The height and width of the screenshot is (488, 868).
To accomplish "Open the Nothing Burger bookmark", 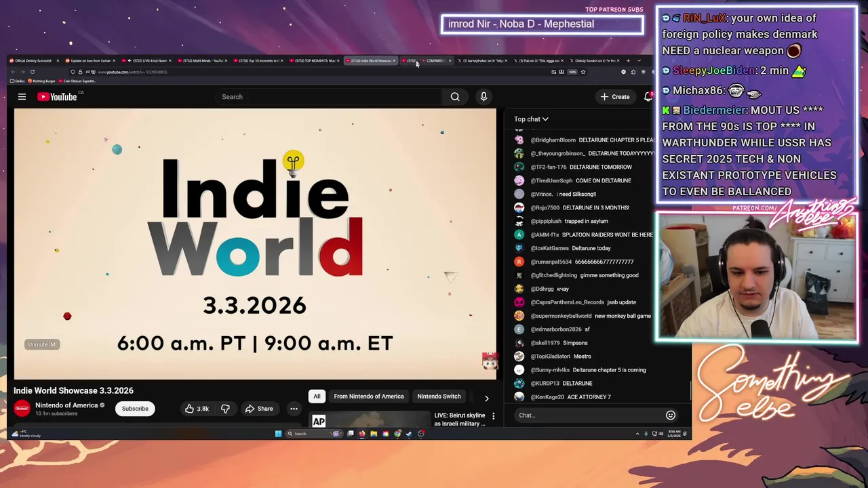I will coord(41,81).
